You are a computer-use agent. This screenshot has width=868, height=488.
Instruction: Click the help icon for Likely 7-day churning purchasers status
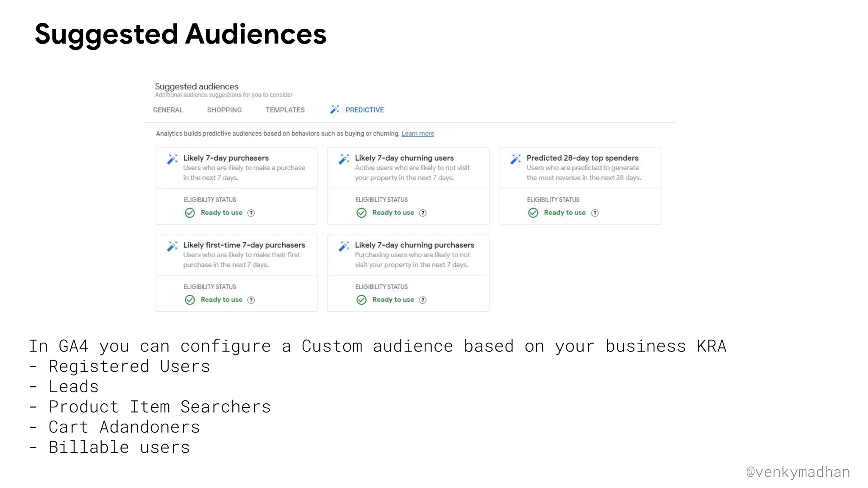click(x=423, y=300)
